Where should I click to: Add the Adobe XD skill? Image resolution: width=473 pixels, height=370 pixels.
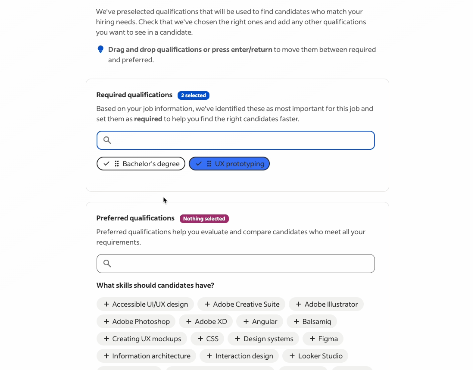point(206,321)
